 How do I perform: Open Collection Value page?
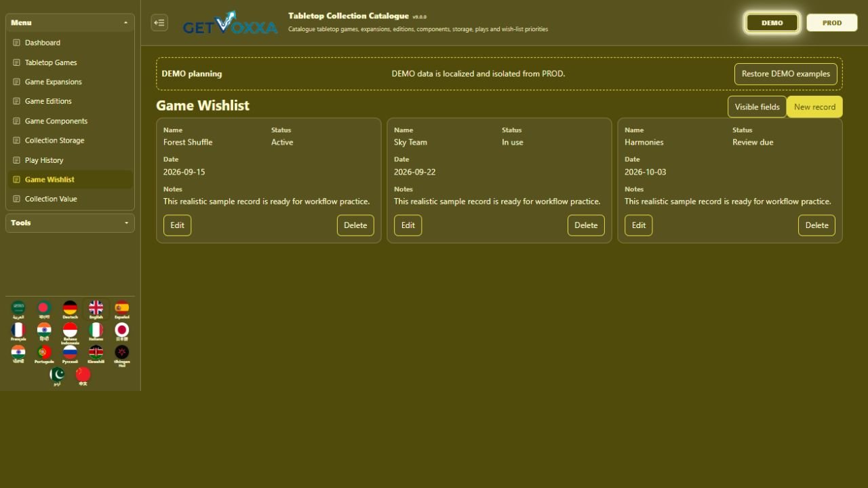click(x=70, y=199)
